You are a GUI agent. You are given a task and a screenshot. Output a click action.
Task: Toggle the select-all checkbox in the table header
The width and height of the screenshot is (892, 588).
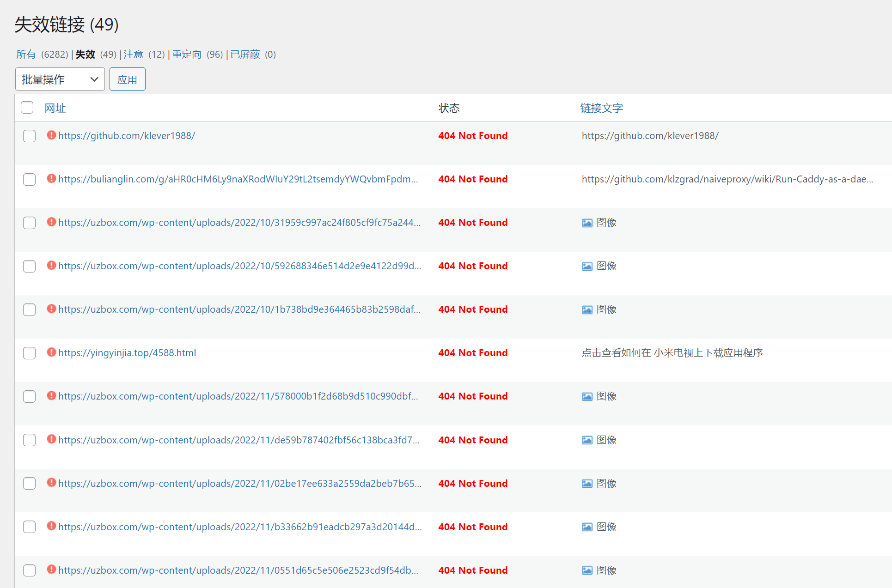(x=27, y=107)
